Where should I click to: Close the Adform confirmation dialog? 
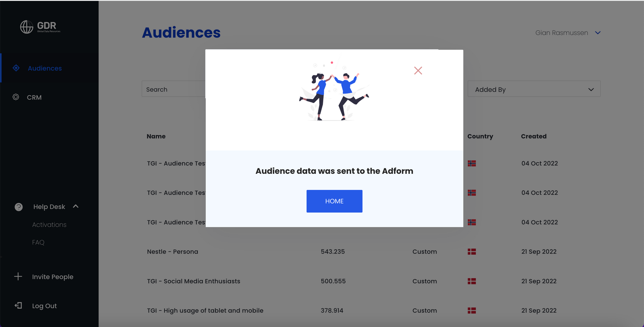(x=418, y=71)
